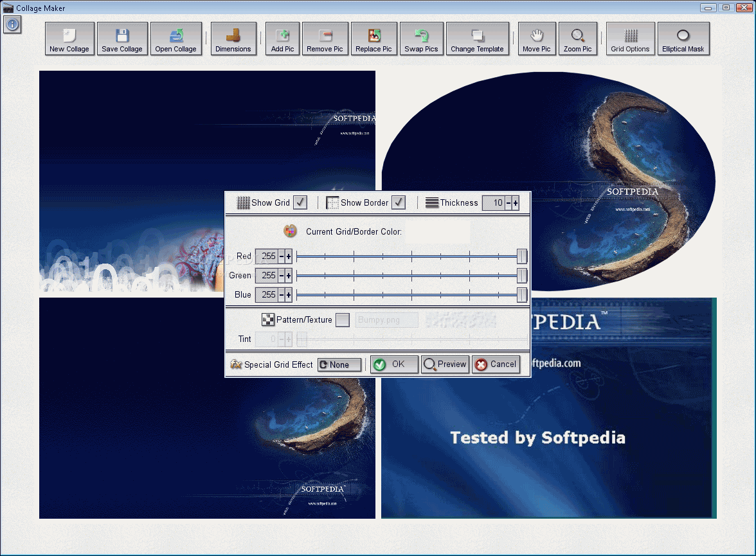
Task: Click the Remove Pic button
Action: (x=325, y=39)
